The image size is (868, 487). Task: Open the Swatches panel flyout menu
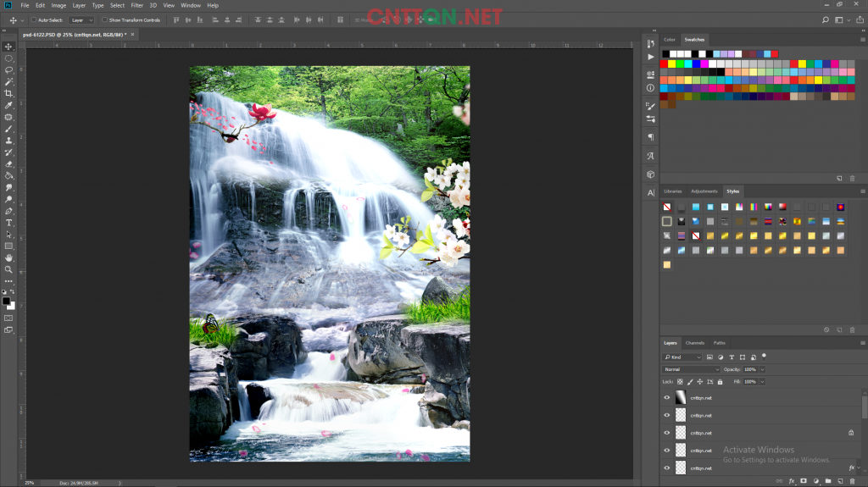coord(862,40)
